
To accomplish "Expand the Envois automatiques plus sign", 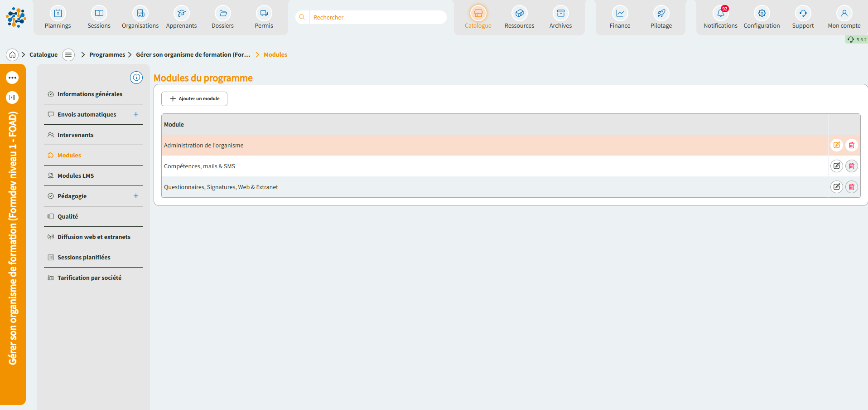I will pos(136,114).
